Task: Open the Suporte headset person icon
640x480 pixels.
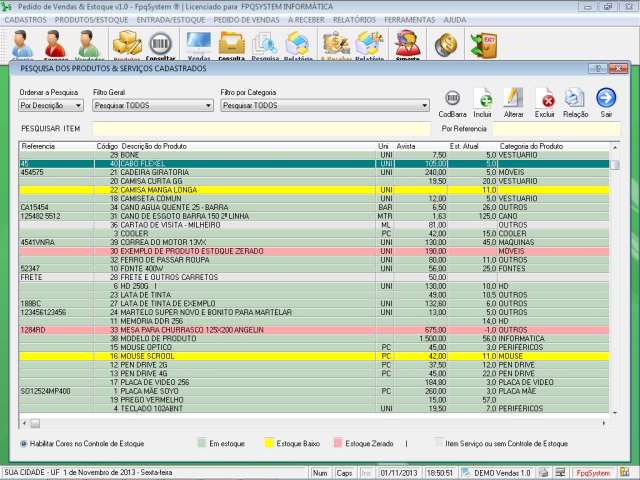Action: tap(407, 44)
